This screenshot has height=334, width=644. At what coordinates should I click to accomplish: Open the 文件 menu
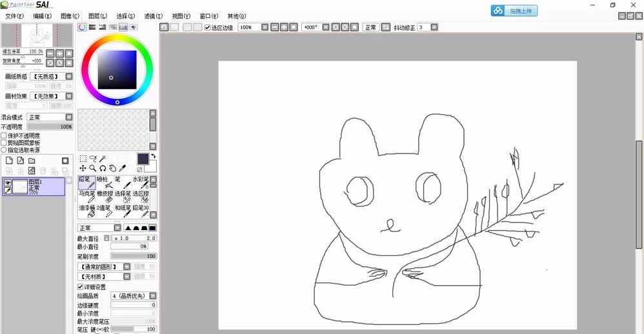[x=15, y=16]
